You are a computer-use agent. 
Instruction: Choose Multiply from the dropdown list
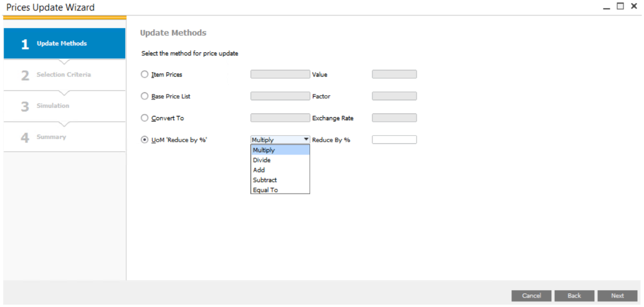[280, 150]
